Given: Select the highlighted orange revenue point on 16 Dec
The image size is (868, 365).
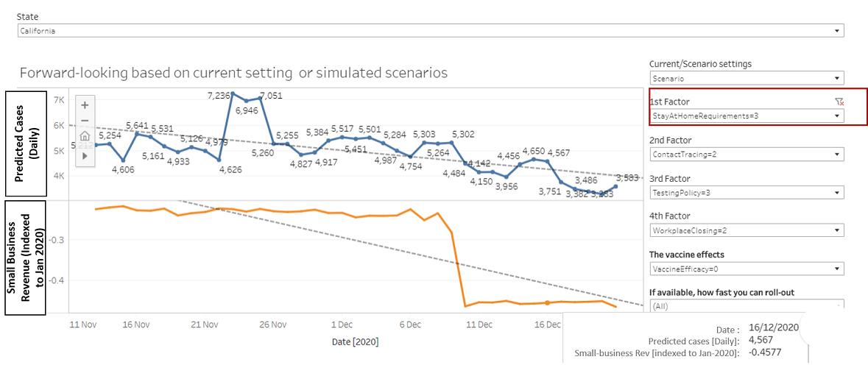Looking at the screenshot, I should pyautogui.click(x=547, y=302).
